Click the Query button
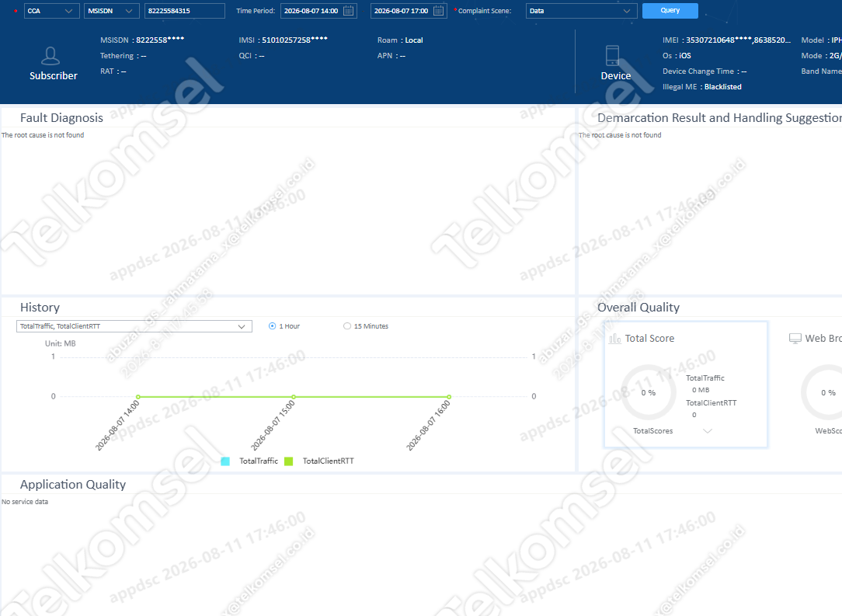The height and width of the screenshot is (616, 842). pyautogui.click(x=670, y=11)
